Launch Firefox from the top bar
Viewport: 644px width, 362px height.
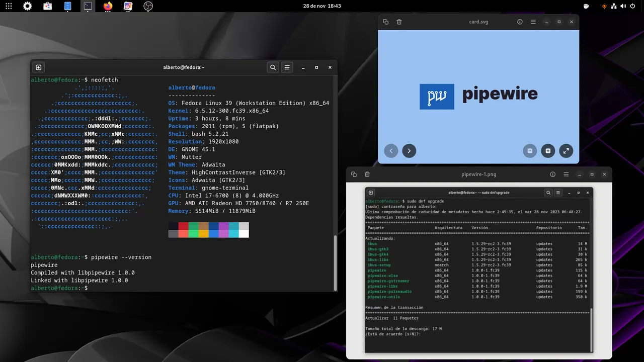pos(108,6)
